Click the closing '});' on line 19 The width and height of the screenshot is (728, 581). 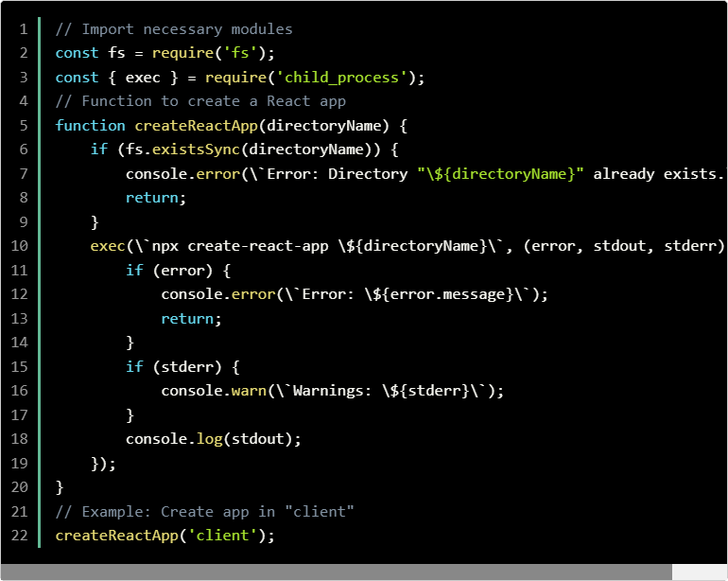coord(103,464)
